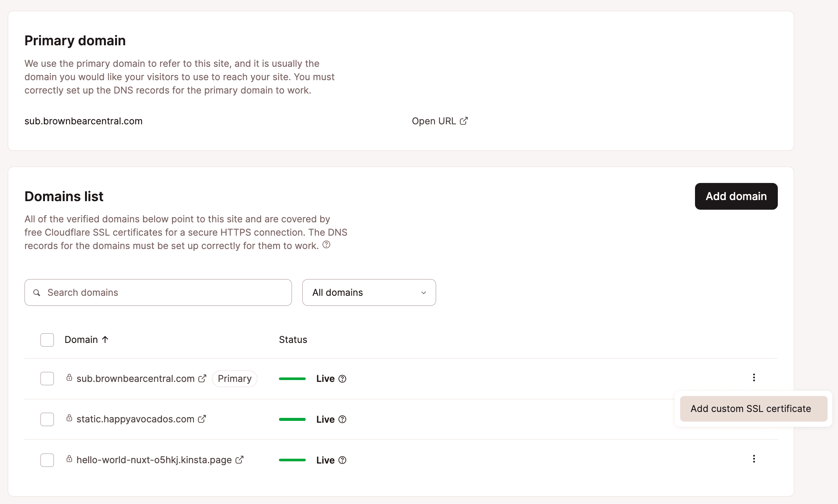Click the external link icon for hello-world-nuxt-o5hkj.kinsta.page

tap(239, 459)
